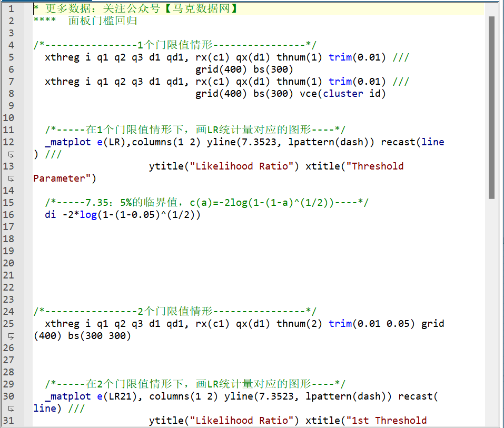Click 'grid(400)' on line 6
Viewport: 504px width, 428px height.
click(x=221, y=69)
